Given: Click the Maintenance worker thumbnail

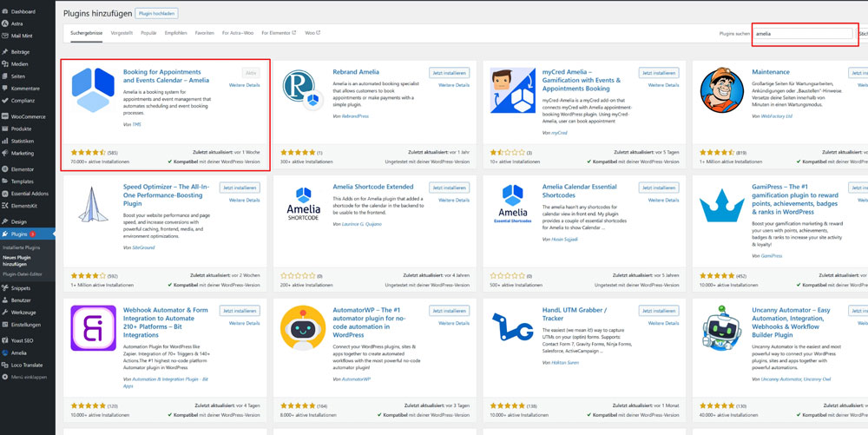Looking at the screenshot, I should 722,90.
